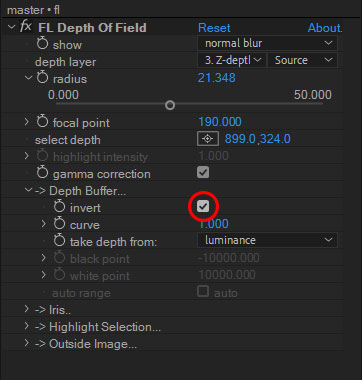Uncheck the invert checkbox
The height and width of the screenshot is (380, 362).
203,207
